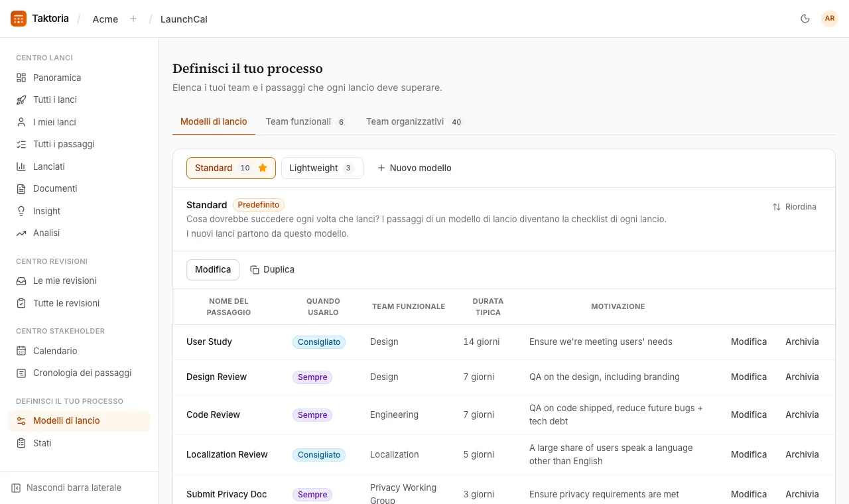Click Sempre badge in Code Review row
849x504 pixels.
(x=312, y=415)
